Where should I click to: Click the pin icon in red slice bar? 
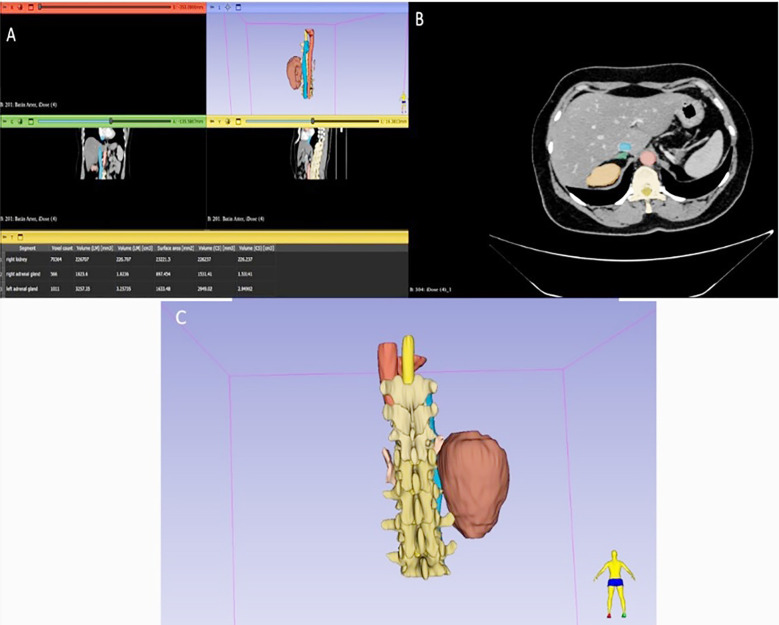(5, 7)
